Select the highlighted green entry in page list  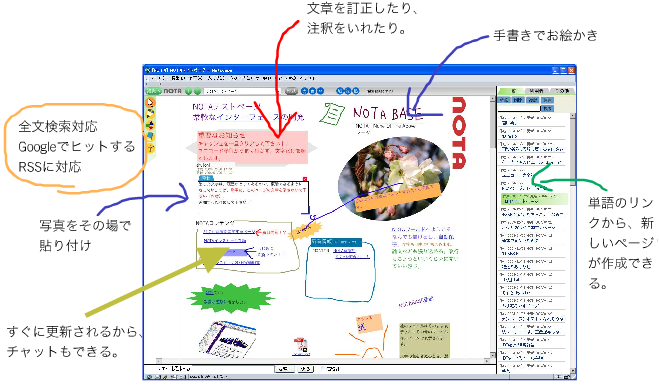pyautogui.click(x=534, y=199)
